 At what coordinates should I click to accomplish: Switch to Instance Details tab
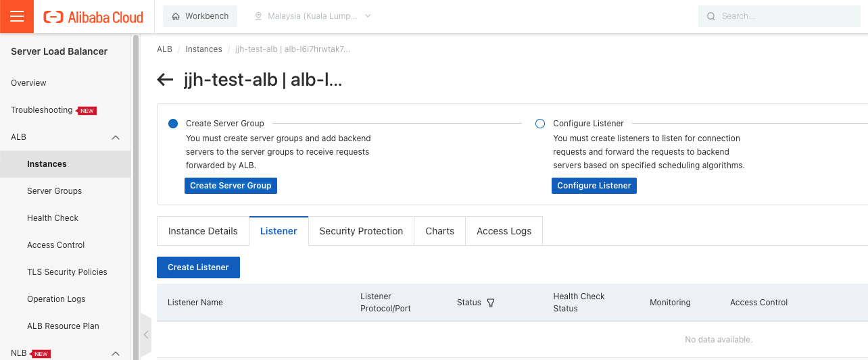tap(203, 231)
